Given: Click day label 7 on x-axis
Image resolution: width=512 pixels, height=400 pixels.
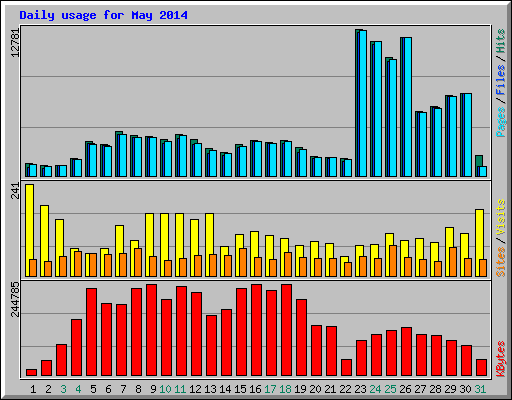Looking at the screenshot, I should pyautogui.click(x=123, y=389).
